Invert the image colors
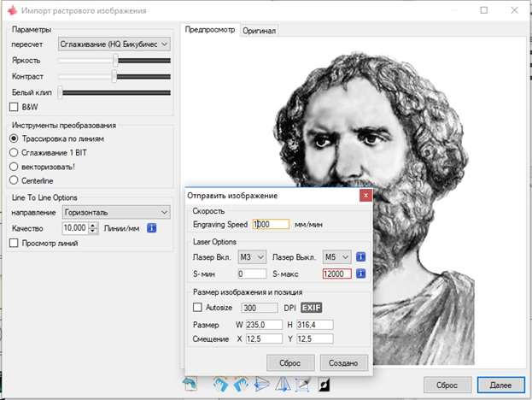Image resolution: width=532 pixels, height=400 pixels. tap(324, 385)
